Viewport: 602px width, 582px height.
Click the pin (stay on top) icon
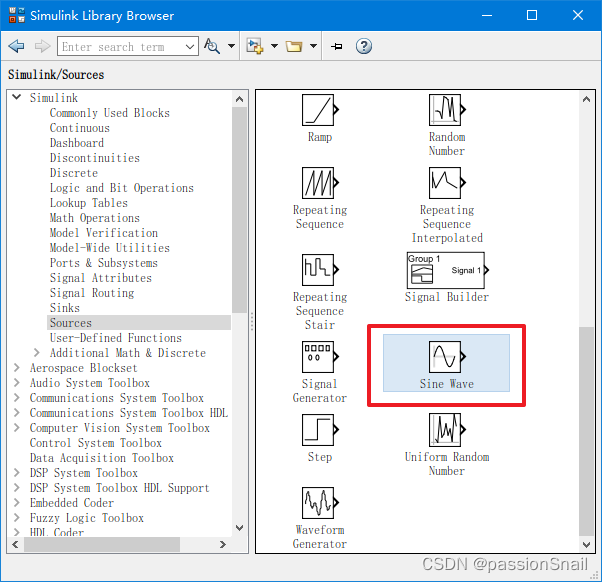click(337, 46)
